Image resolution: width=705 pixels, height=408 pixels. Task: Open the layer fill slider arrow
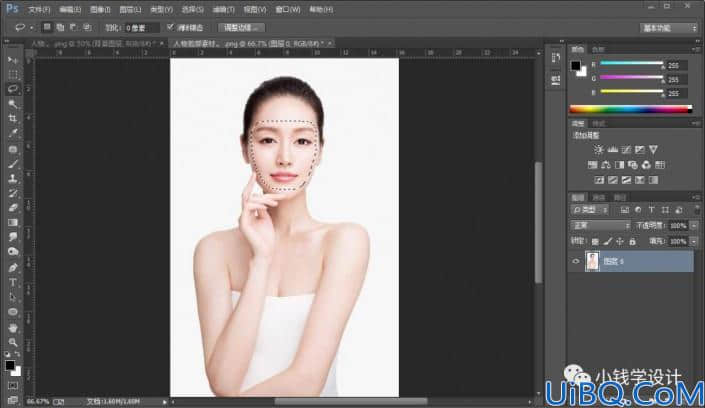coord(694,242)
